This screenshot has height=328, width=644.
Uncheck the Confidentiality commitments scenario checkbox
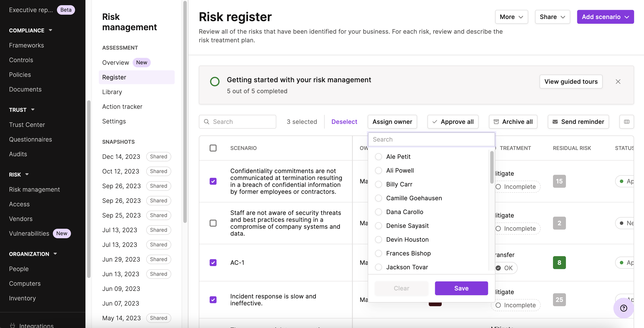coord(213,181)
